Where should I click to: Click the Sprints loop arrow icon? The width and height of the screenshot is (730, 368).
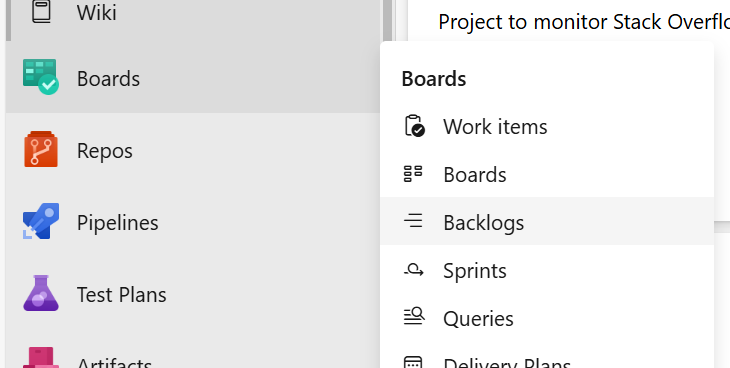tap(413, 269)
